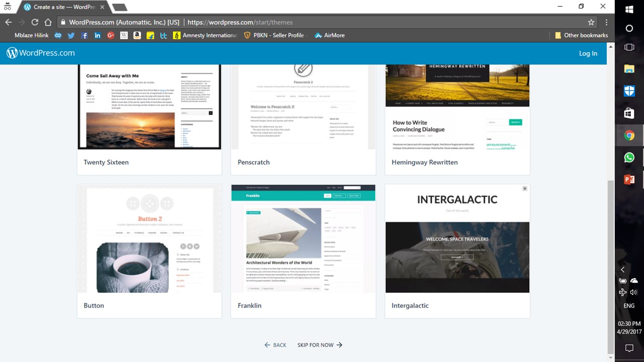Select the Create a site browser tab
This screenshot has height=362, width=644.
pyautogui.click(x=63, y=7)
